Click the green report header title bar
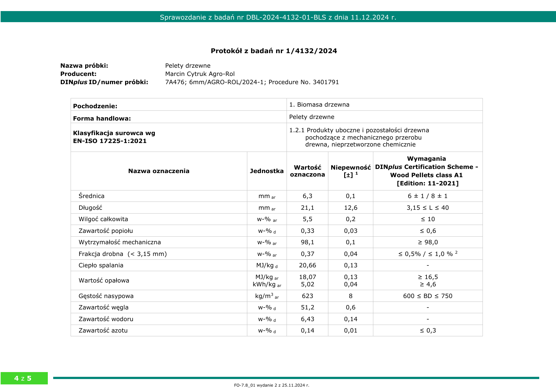The width and height of the screenshot is (556, 392). pos(278,17)
